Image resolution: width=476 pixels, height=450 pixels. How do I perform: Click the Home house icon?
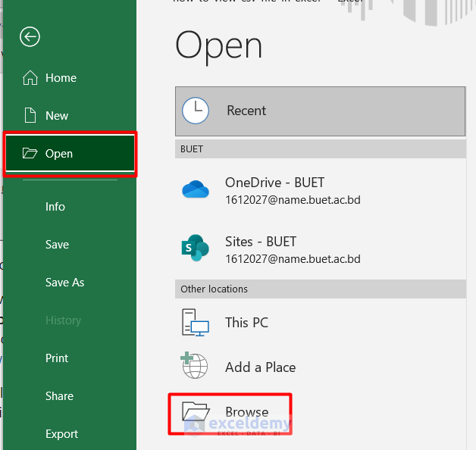[30, 78]
